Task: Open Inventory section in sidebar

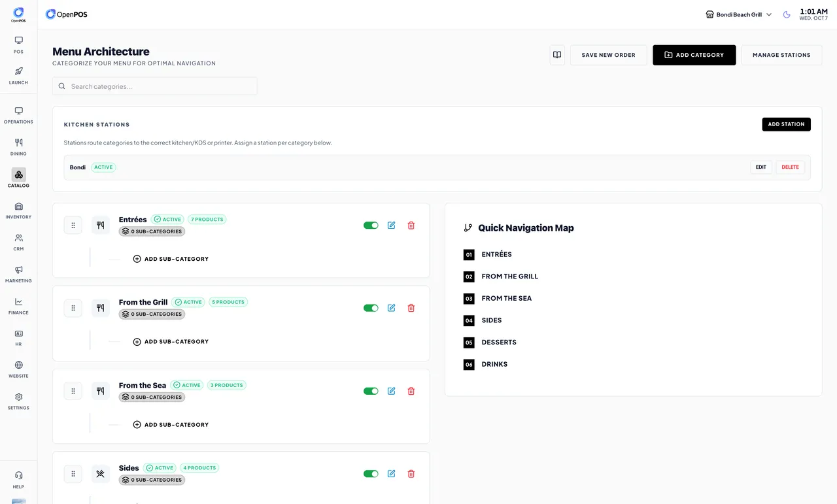Action: click(18, 210)
